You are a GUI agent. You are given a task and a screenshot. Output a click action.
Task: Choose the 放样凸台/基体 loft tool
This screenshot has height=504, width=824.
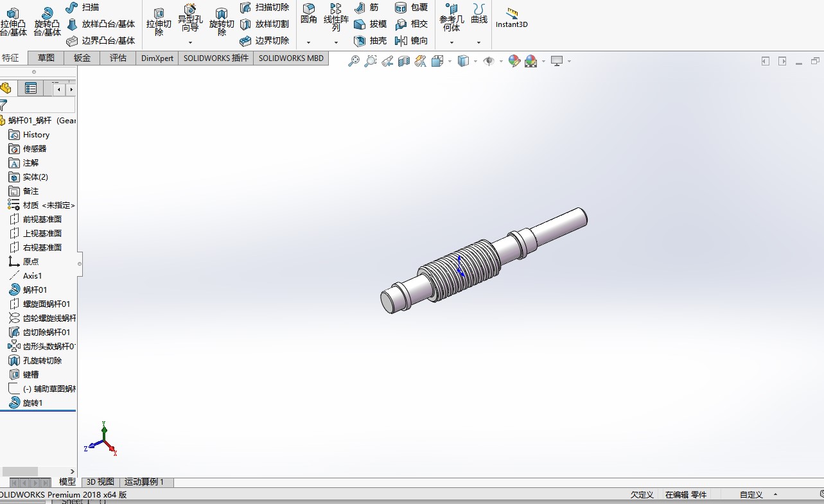tap(101, 24)
